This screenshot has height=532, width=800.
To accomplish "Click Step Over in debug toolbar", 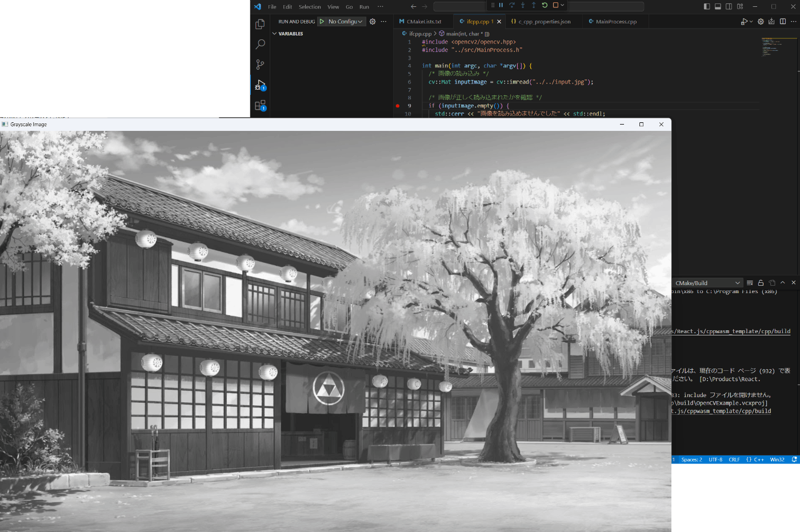I will [x=512, y=5].
